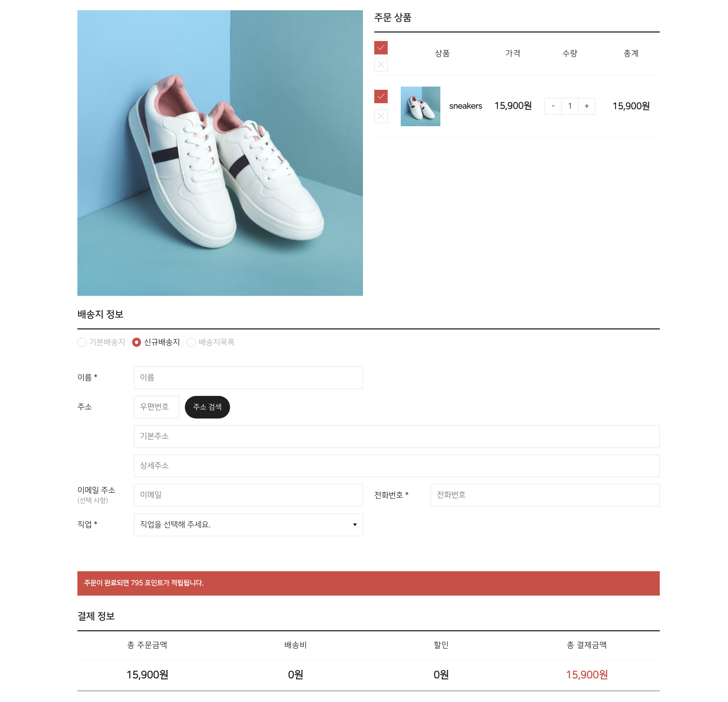Image resolution: width=728 pixels, height=702 pixels.
Task: Remove sneakers with the X icon
Action: [381, 116]
